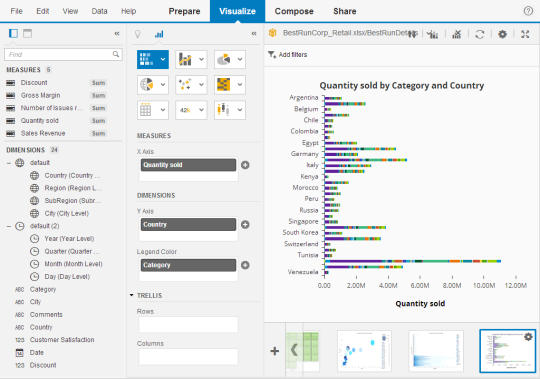Click Add filters link
The image size is (540, 379).
point(293,54)
